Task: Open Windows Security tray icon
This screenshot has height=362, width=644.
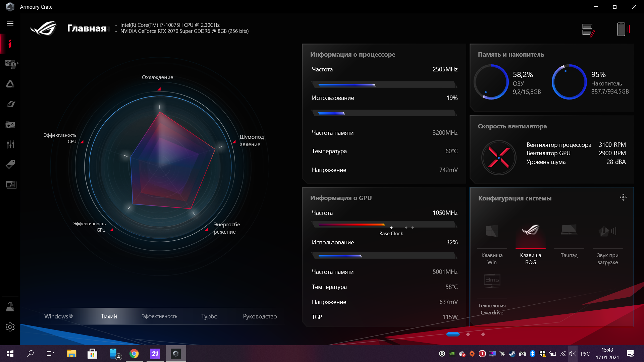Action: tap(542, 354)
